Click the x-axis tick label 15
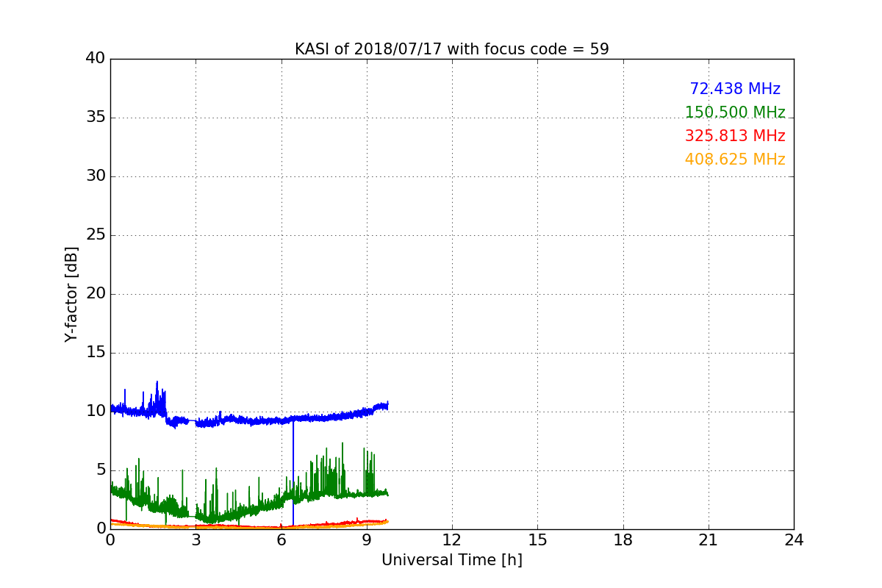The height and width of the screenshot is (588, 882). click(x=537, y=540)
